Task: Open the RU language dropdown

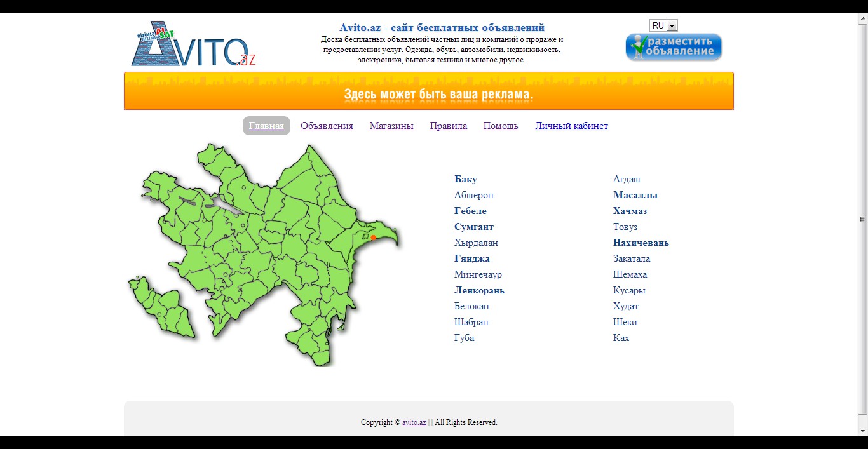Action: [663, 25]
